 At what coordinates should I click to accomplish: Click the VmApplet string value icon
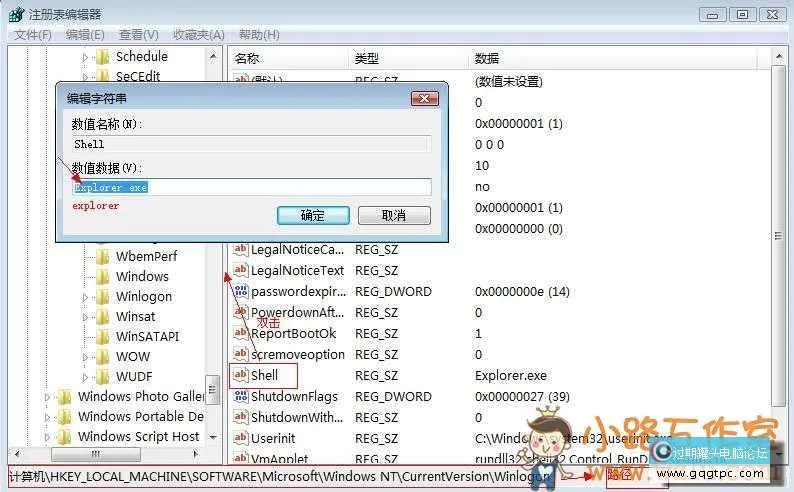(x=241, y=458)
